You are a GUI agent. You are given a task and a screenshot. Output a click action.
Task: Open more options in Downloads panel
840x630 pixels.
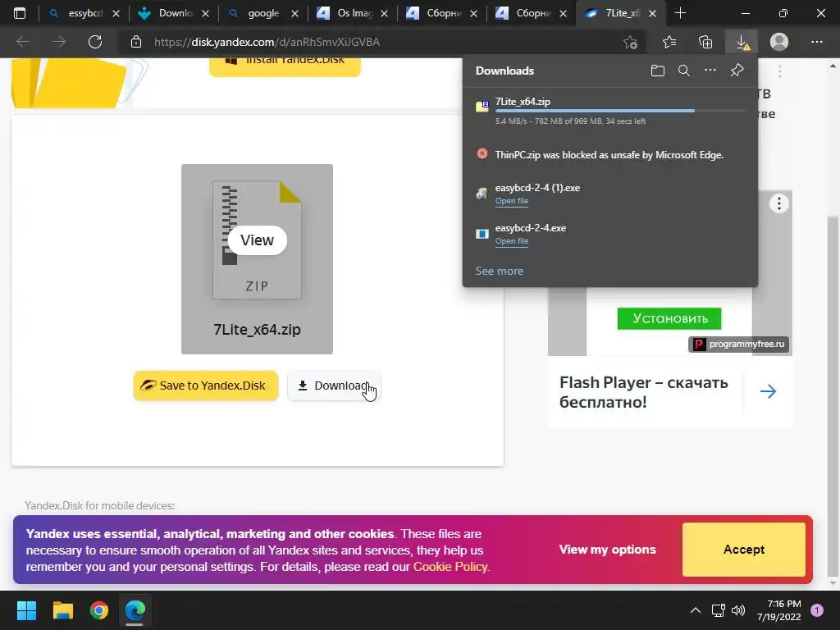click(710, 71)
